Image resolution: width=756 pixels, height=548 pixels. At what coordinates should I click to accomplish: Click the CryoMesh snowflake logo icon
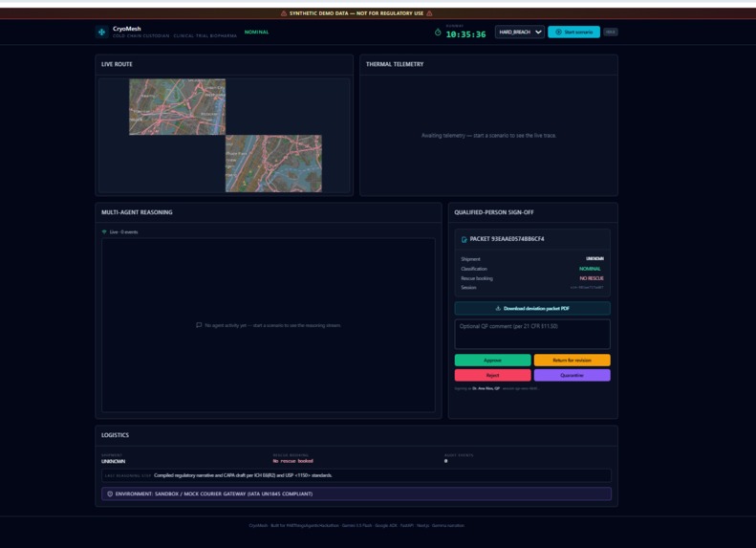pos(101,32)
